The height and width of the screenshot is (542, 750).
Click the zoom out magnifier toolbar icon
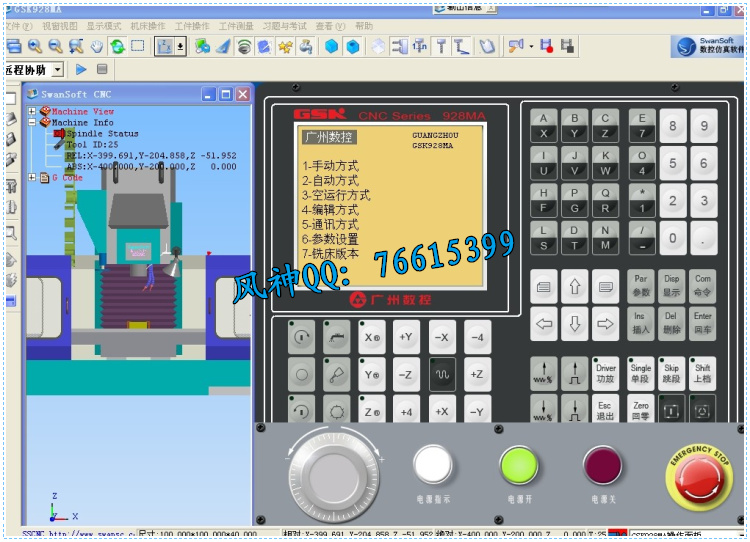(55, 46)
